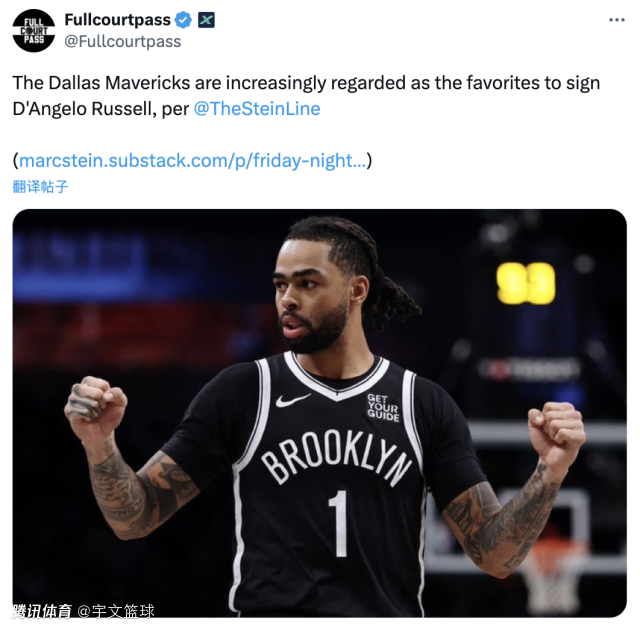The height and width of the screenshot is (629, 640).
Task: Open the three-dot more options menu
Action: coord(617,20)
